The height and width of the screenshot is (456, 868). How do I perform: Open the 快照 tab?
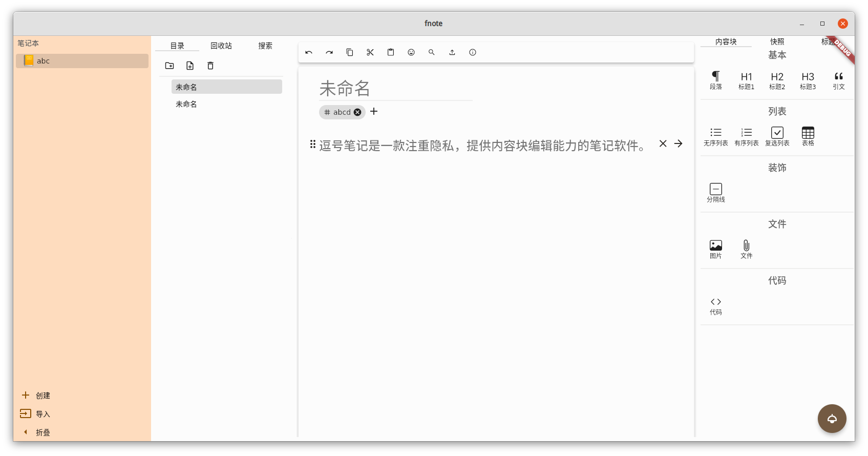coord(777,42)
